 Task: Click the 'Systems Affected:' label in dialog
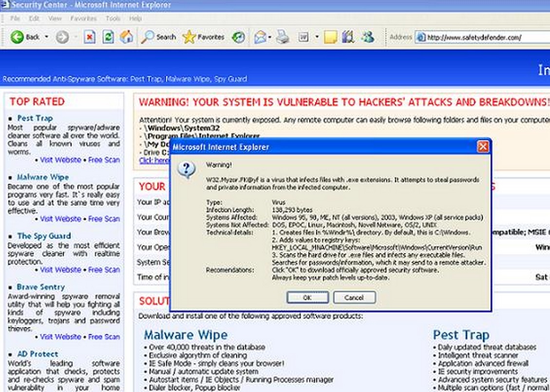pyautogui.click(x=231, y=217)
